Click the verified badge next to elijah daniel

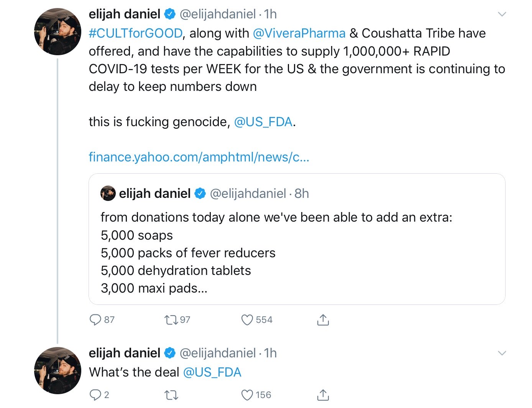coord(169,14)
